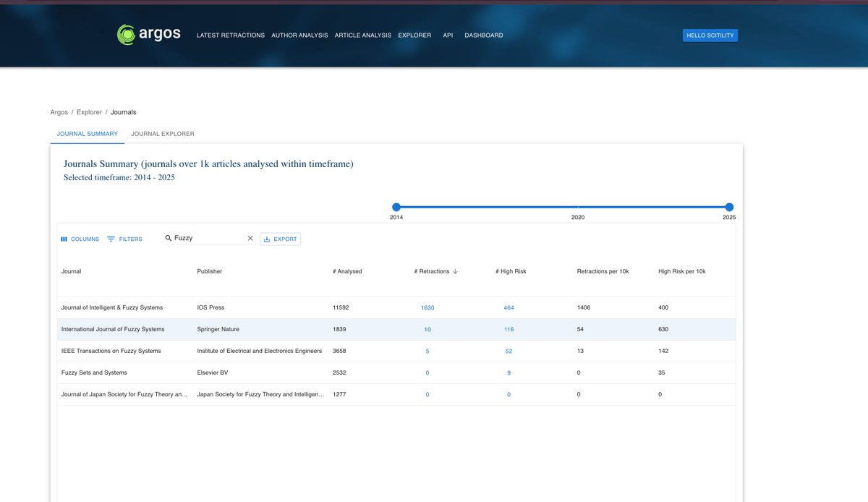868x502 pixels.
Task: Go to Explorer breadcrumb link
Action: [x=89, y=112]
